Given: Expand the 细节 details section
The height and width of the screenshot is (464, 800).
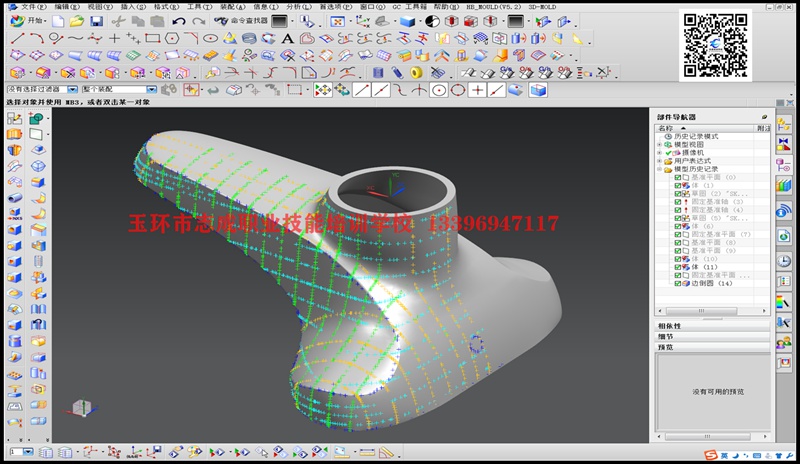Looking at the screenshot, I should tap(712, 336).
